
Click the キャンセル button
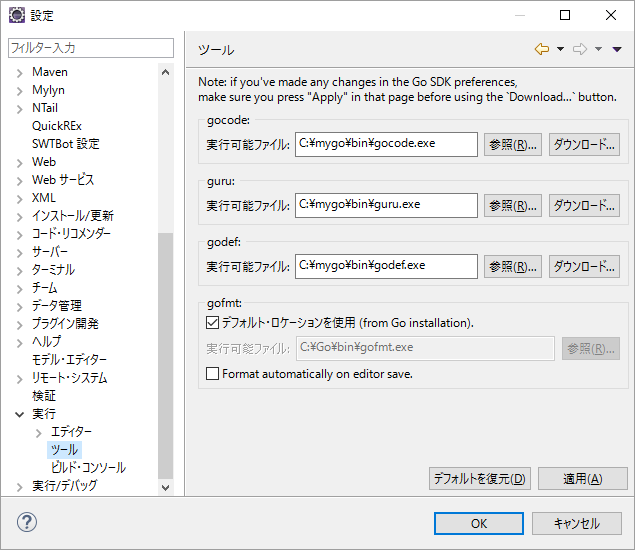(577, 523)
